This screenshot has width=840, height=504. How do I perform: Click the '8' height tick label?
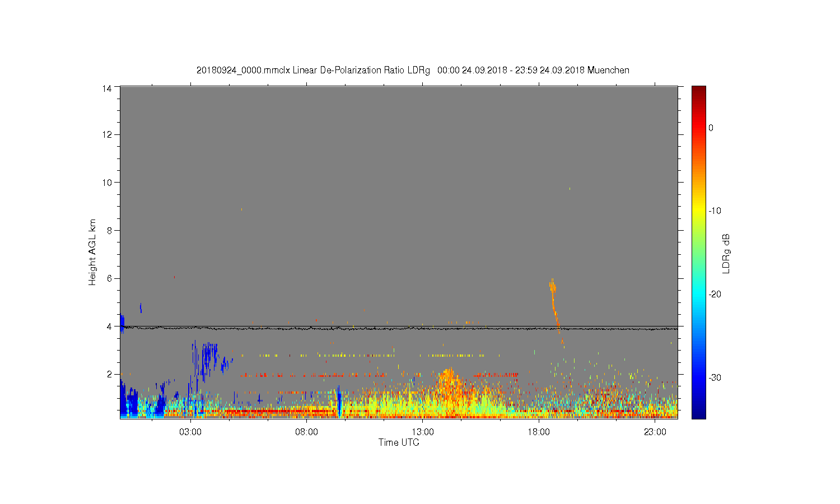pyautogui.click(x=109, y=230)
